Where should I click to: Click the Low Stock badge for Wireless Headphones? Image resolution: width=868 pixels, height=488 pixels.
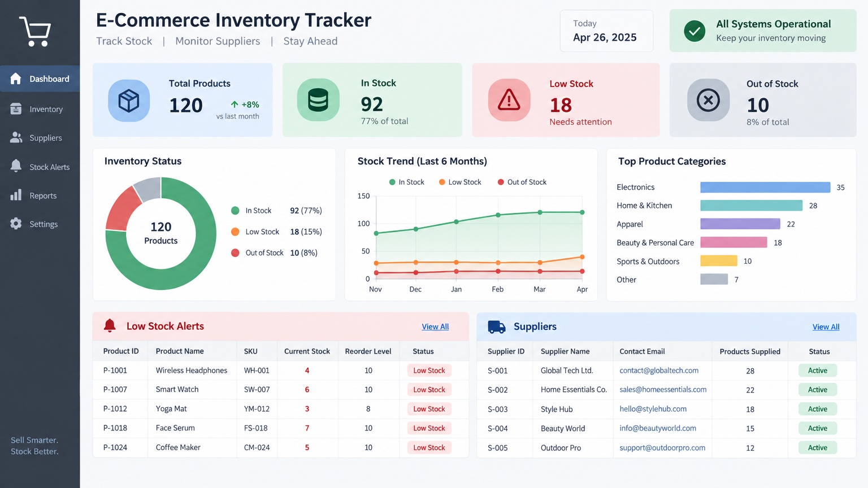tap(429, 371)
